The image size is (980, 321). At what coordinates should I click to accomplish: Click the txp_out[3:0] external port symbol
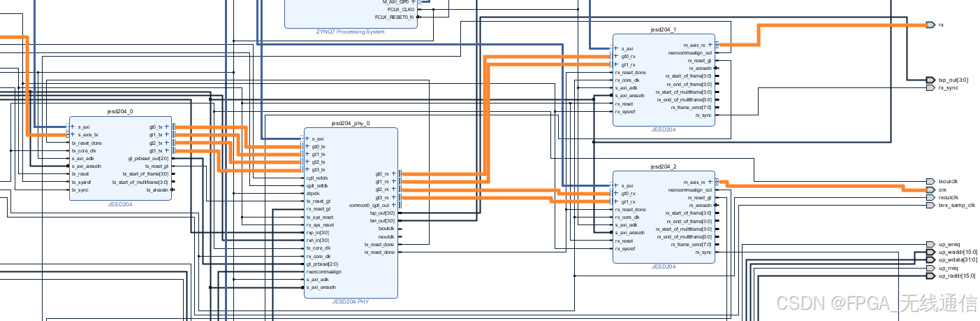pyautogui.click(x=930, y=80)
